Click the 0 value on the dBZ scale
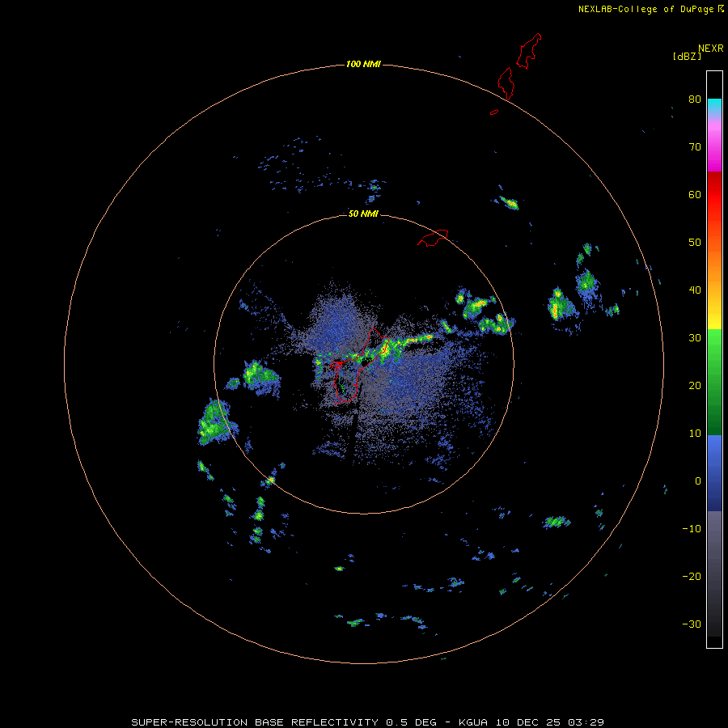This screenshot has width=728, height=728. click(x=698, y=481)
